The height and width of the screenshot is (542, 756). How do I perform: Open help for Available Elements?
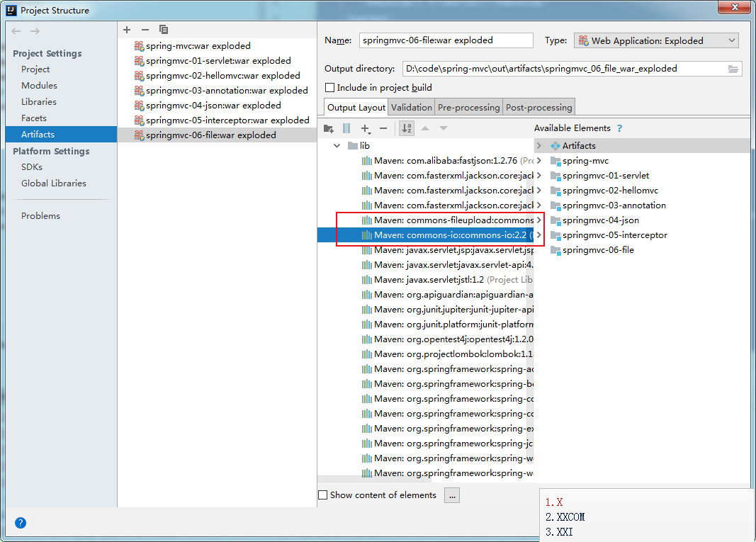point(619,128)
